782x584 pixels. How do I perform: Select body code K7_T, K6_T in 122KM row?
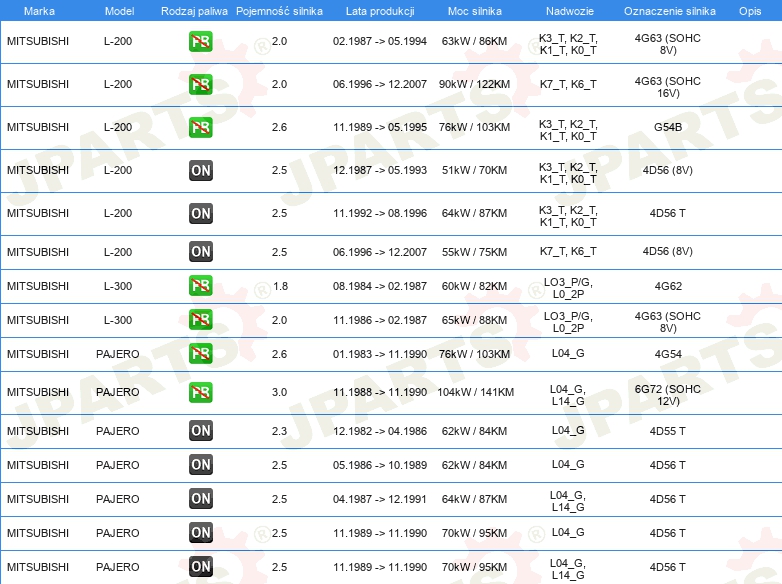point(568,84)
